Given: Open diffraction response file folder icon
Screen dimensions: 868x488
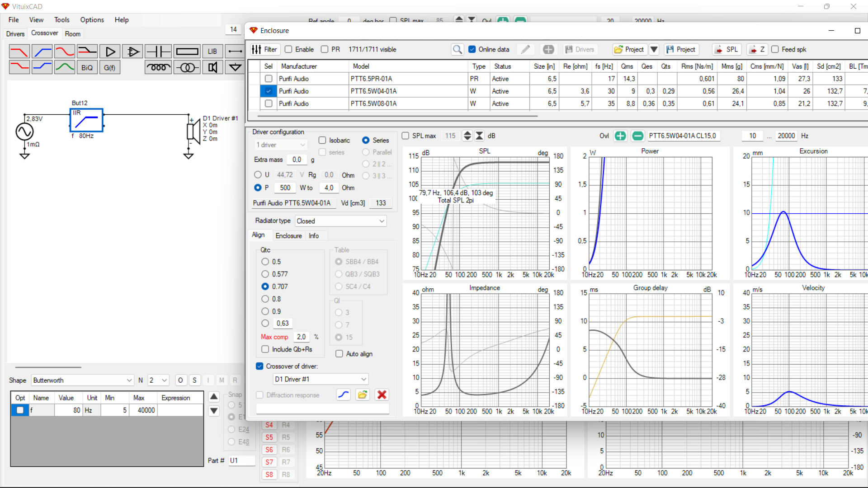Looking at the screenshot, I should 362,395.
